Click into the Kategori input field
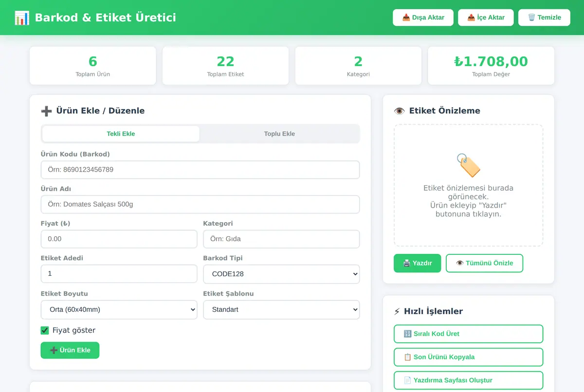 [x=281, y=239]
